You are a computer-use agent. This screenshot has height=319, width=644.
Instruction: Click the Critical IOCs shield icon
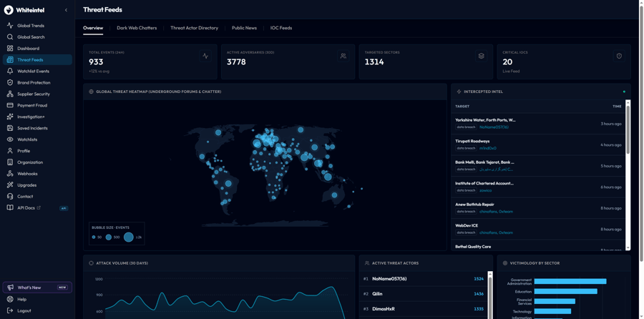tap(620, 57)
